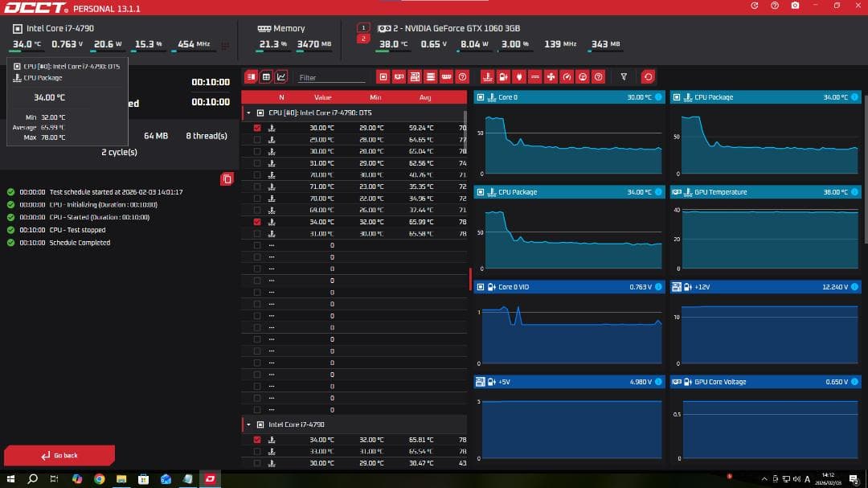
Task: Select GPU tab number 2
Action: coord(363,39)
